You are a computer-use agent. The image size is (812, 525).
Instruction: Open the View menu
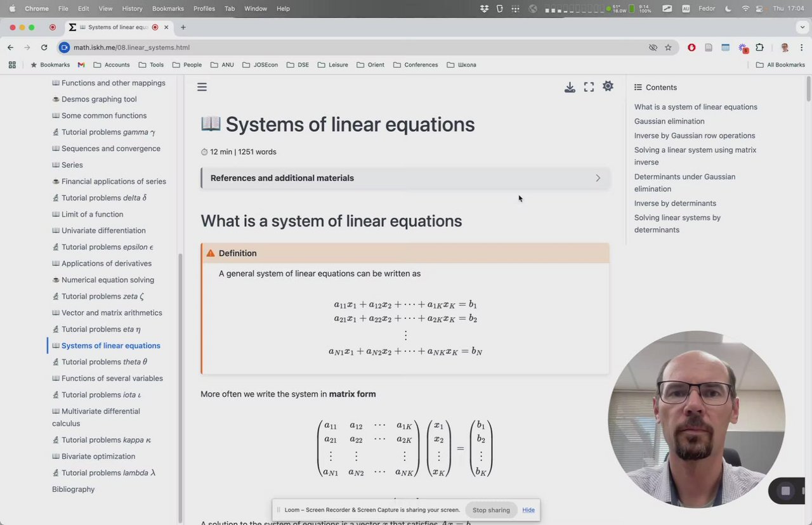tap(105, 9)
